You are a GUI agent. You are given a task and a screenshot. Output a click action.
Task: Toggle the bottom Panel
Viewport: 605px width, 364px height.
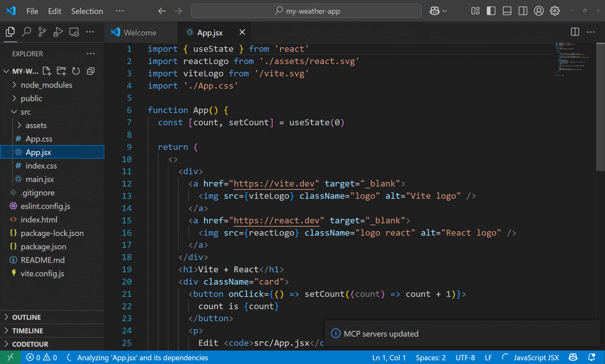click(x=507, y=11)
